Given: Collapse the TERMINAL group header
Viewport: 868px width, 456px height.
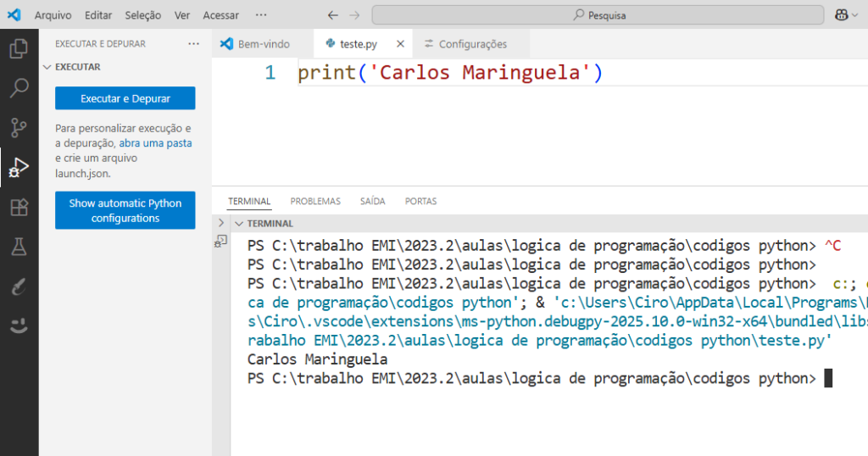Looking at the screenshot, I should [240, 224].
